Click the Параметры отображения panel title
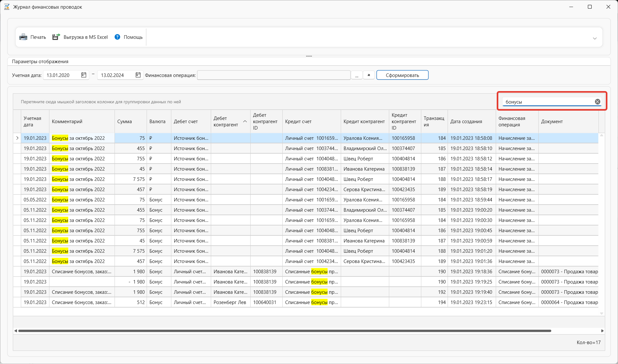Viewport: 618px width, 364px height. point(40,62)
